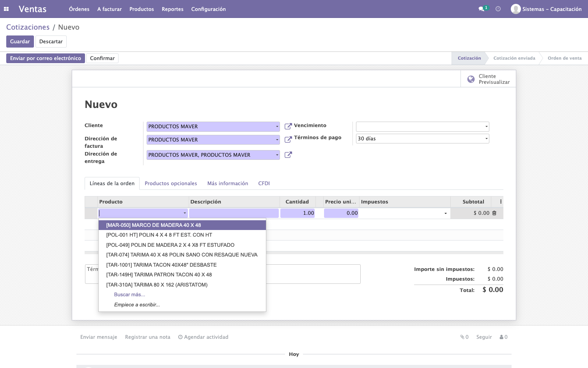Viewport: 588px width, 368px height.
Task: Select POL-001 HT POLIN 4 X 4 option
Action: (182, 235)
